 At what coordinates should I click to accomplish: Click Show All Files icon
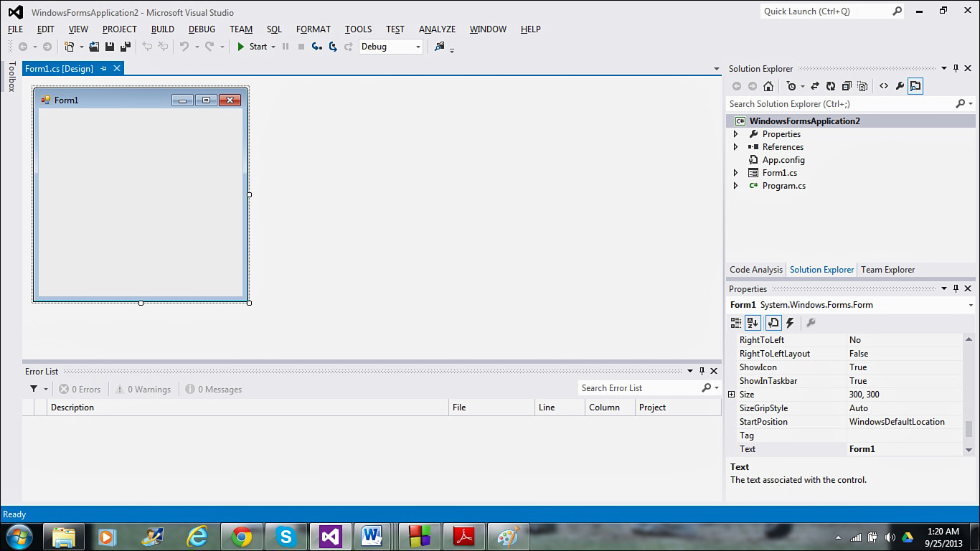[862, 86]
